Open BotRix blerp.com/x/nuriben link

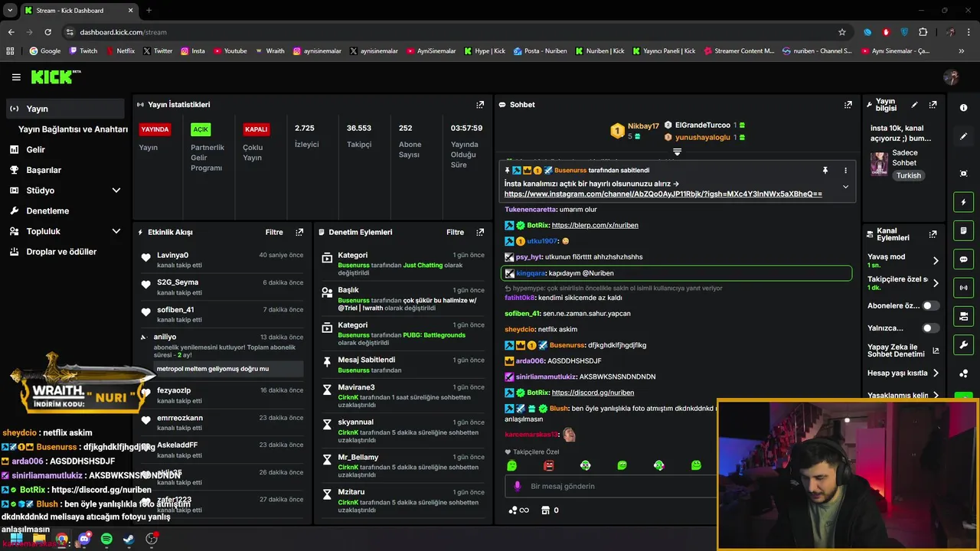[595, 226]
